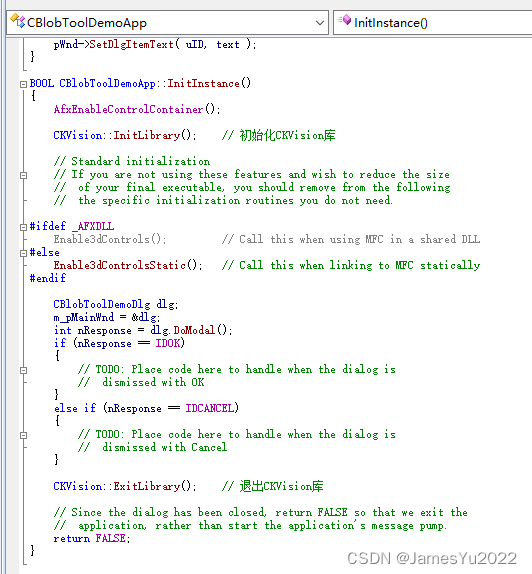Click AfxEnableControlContainer() line
The image size is (532, 574).
(x=137, y=109)
